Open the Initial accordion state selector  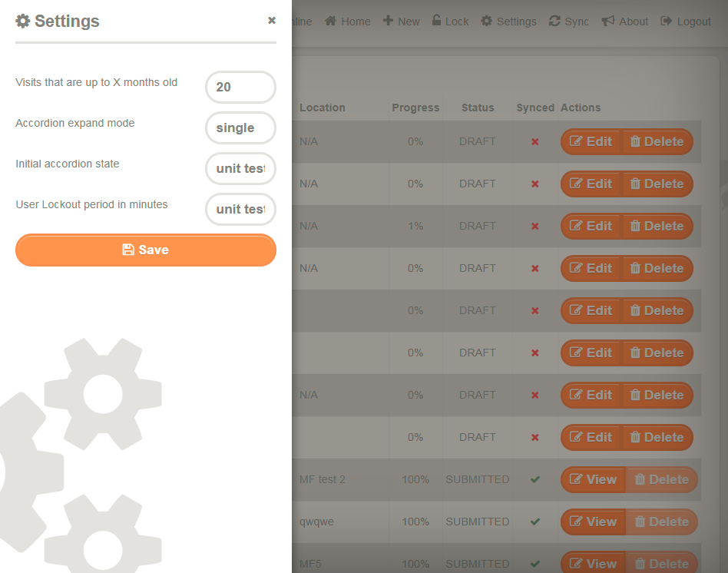pos(240,168)
